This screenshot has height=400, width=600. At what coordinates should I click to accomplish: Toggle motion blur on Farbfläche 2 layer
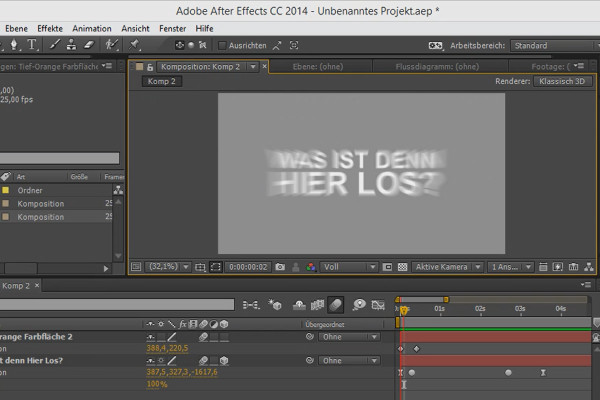pyautogui.click(x=203, y=337)
